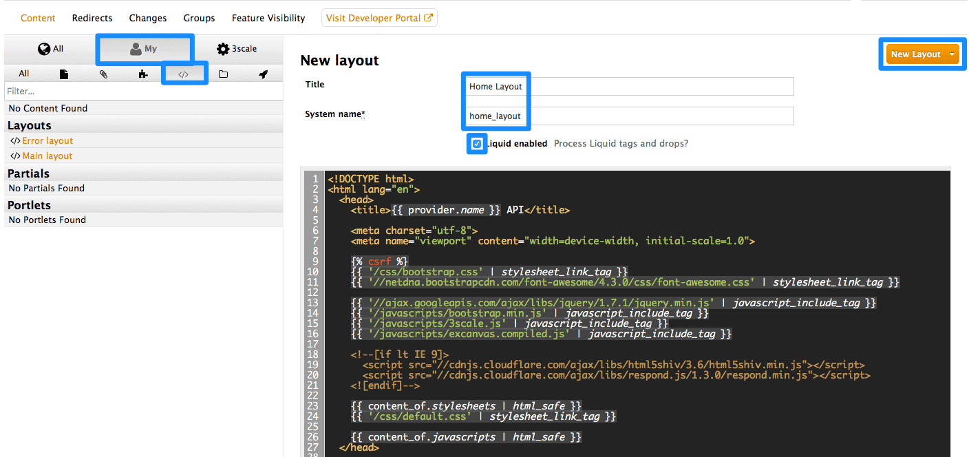Filter by pages using the document icon

coord(64,74)
